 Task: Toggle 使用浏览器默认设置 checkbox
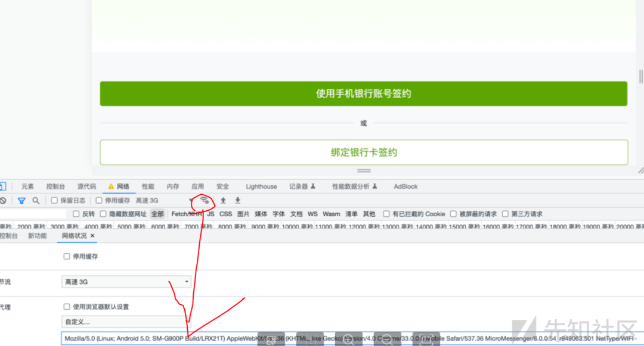(x=67, y=307)
